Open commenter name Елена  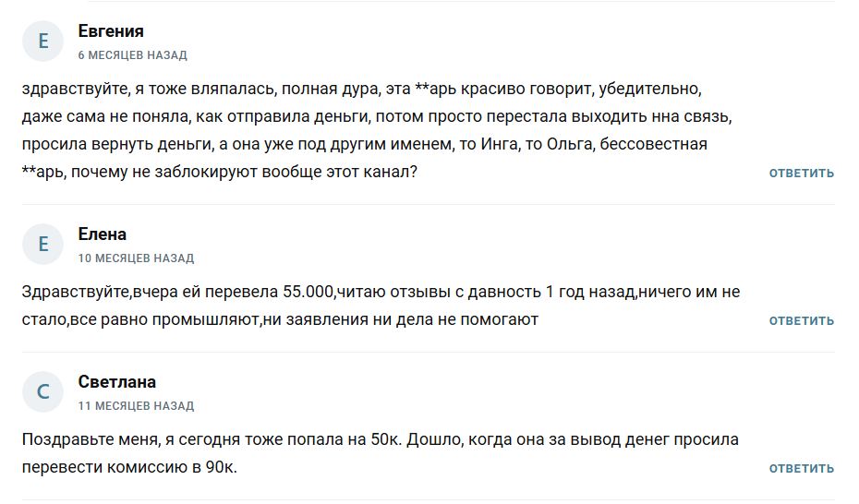coord(103,234)
